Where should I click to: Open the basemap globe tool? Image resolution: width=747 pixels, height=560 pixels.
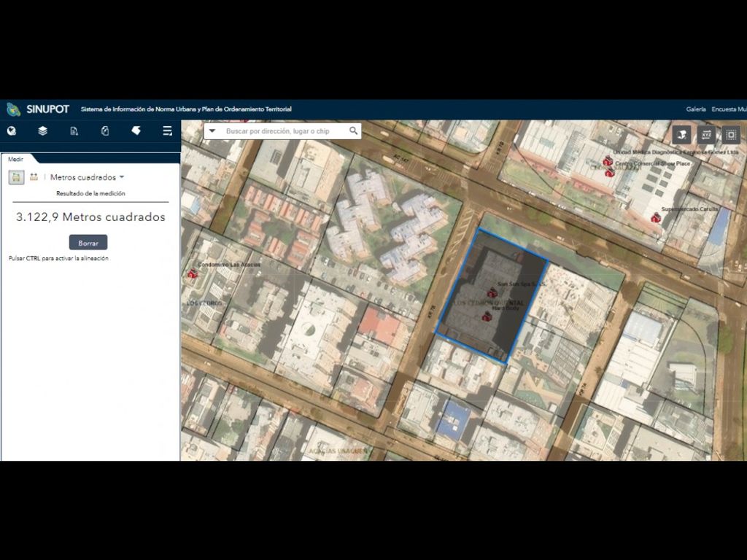[12, 131]
